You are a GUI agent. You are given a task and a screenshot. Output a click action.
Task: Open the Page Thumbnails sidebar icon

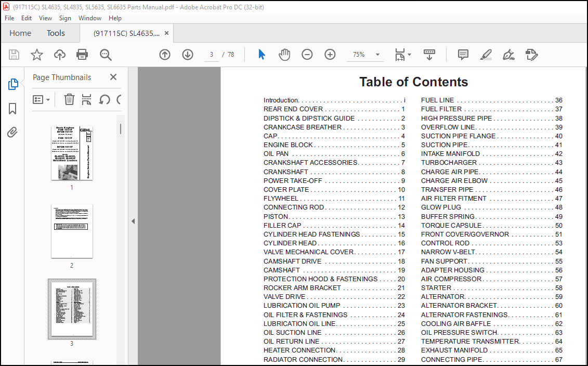pyautogui.click(x=13, y=84)
